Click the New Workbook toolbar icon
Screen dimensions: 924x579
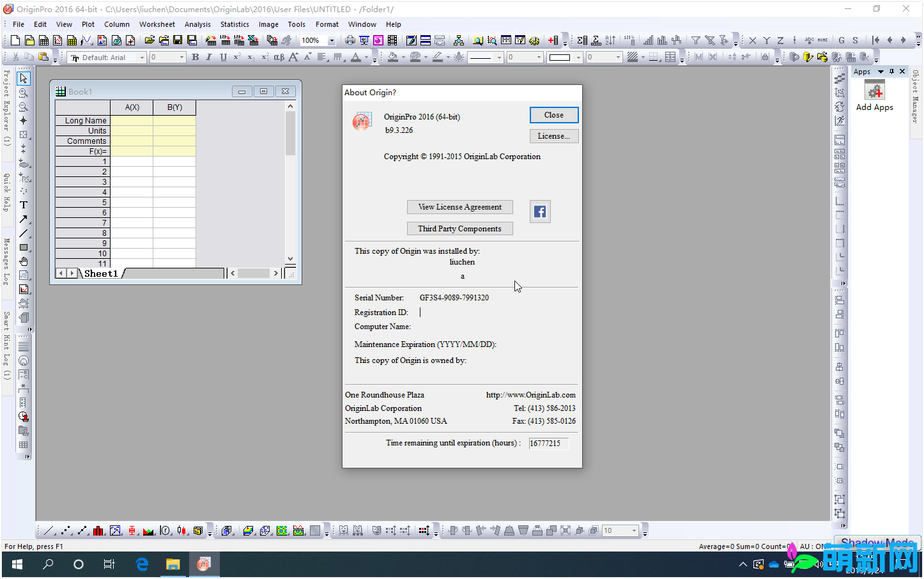pyautogui.click(x=43, y=40)
